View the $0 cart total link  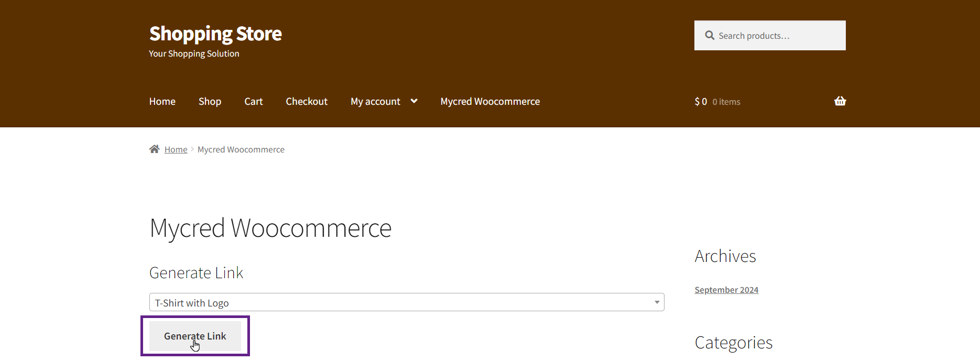coord(701,102)
